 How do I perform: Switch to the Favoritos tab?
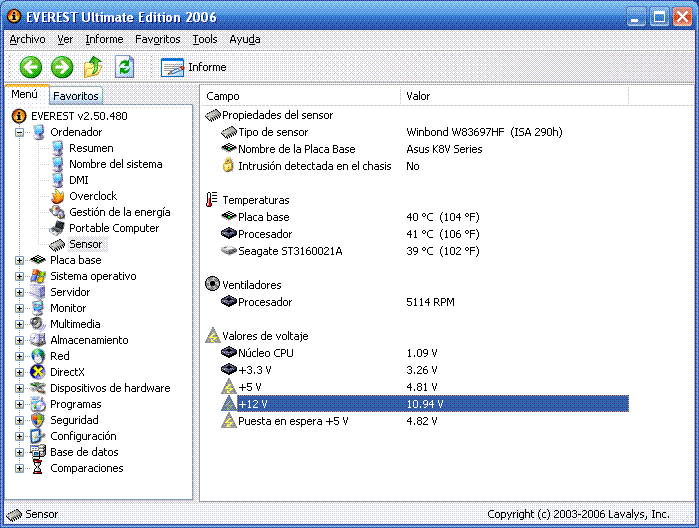(76, 95)
